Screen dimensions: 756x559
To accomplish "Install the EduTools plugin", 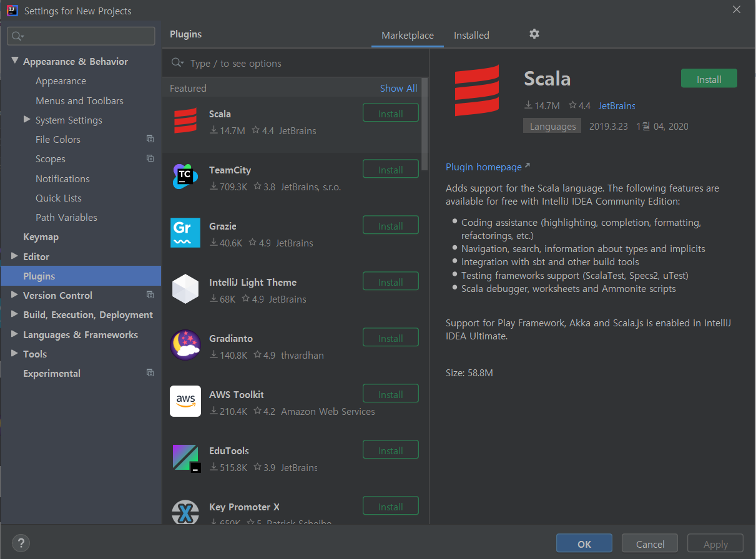I will coord(391,450).
